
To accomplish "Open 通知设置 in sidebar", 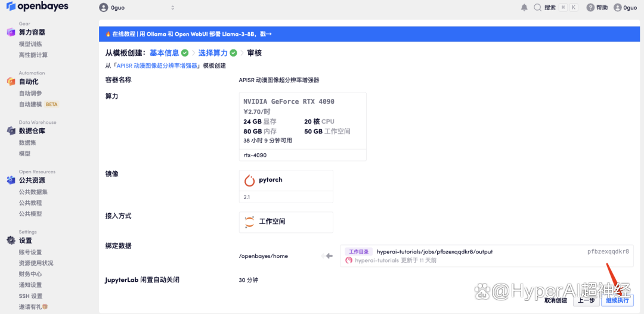I will [30, 285].
